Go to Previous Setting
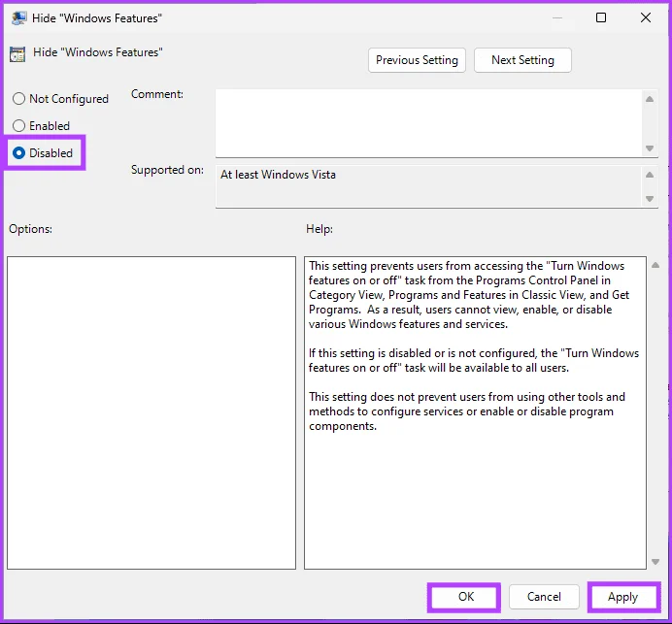This screenshot has height=624, width=672. (x=417, y=60)
